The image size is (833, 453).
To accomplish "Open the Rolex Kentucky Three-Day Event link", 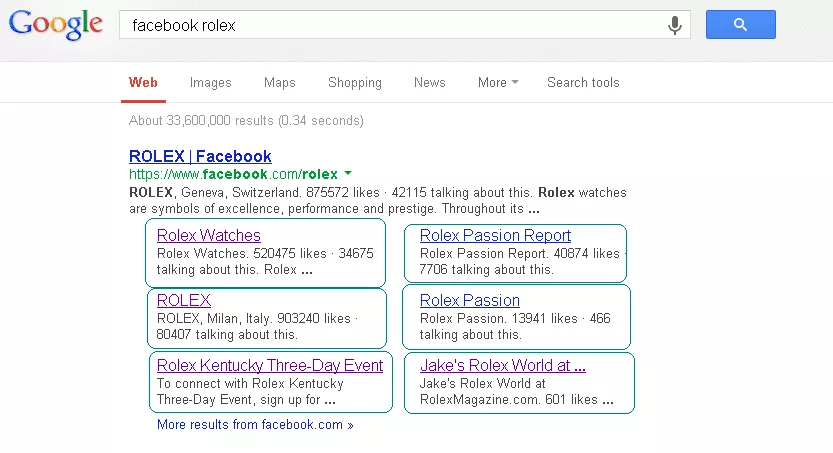I will [270, 365].
